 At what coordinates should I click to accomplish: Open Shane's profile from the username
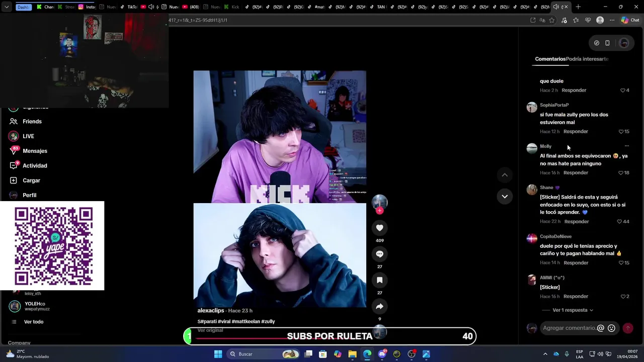coord(546,188)
